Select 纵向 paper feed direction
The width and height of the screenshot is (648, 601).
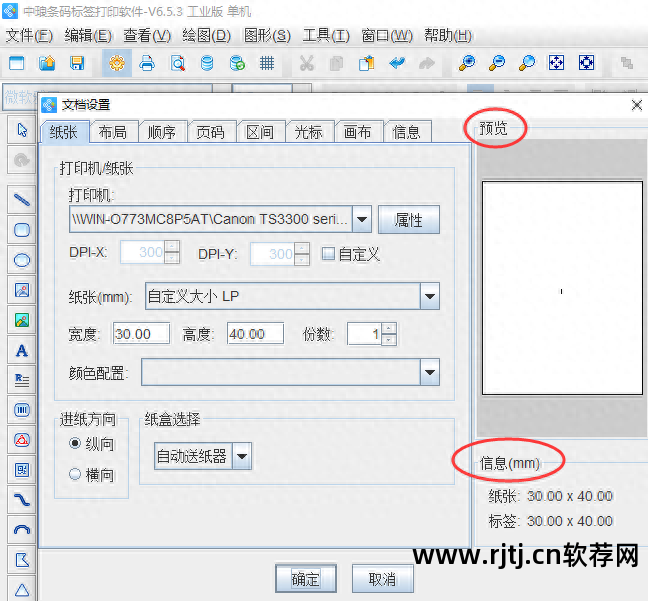coord(75,443)
